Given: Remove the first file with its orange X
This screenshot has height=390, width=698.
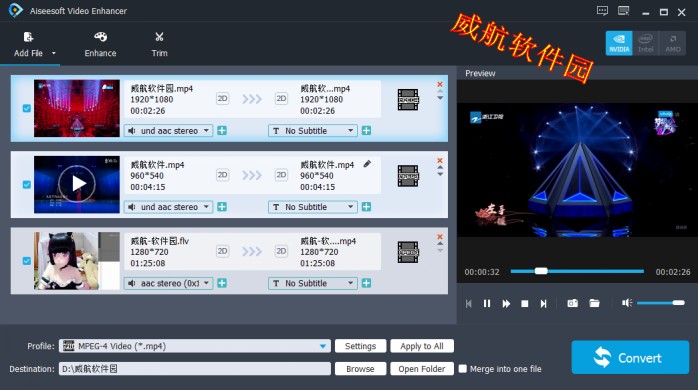Looking at the screenshot, I should pyautogui.click(x=440, y=84).
